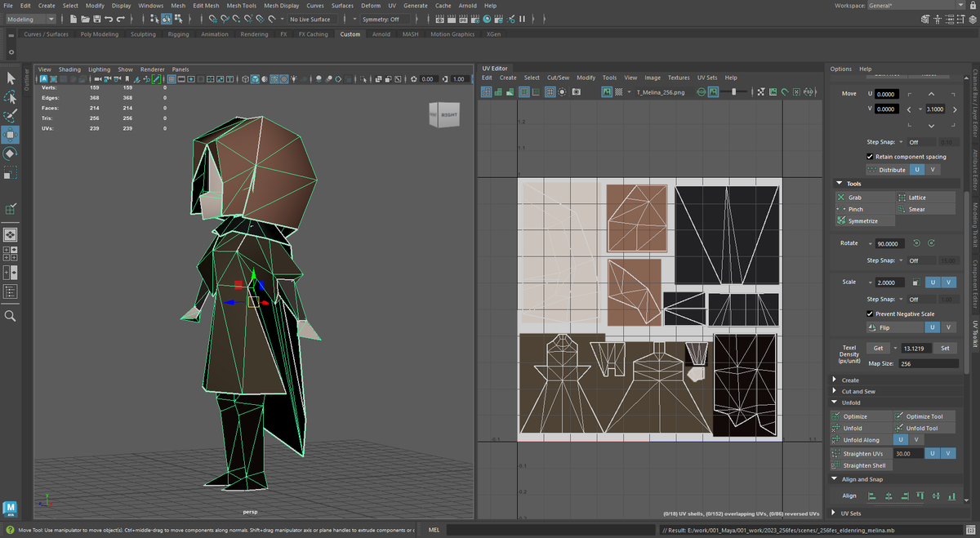Disable Prevent Negative Scale checkbox
The image size is (980, 538).
[x=870, y=313]
